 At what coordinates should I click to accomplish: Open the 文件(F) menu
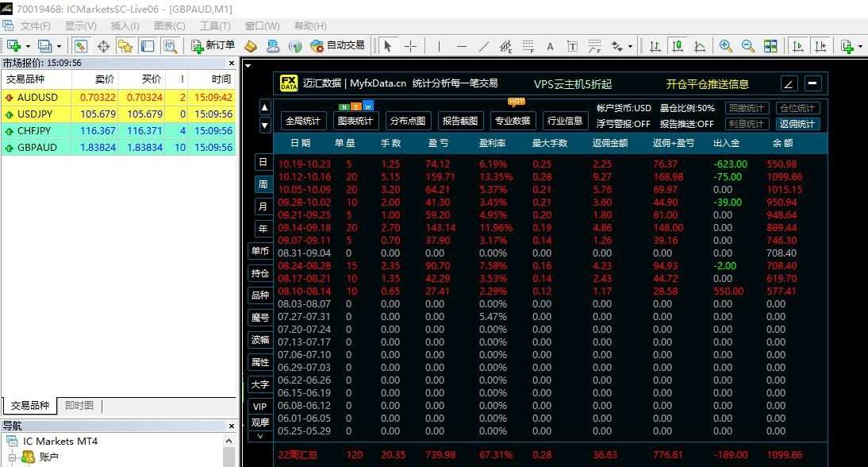click(35, 26)
